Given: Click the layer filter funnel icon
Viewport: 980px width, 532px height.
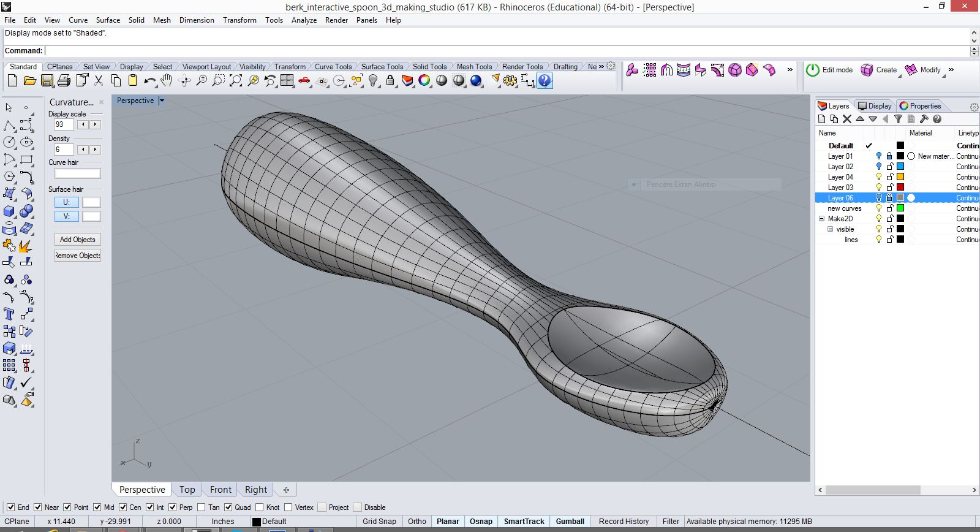Looking at the screenshot, I should [898, 120].
